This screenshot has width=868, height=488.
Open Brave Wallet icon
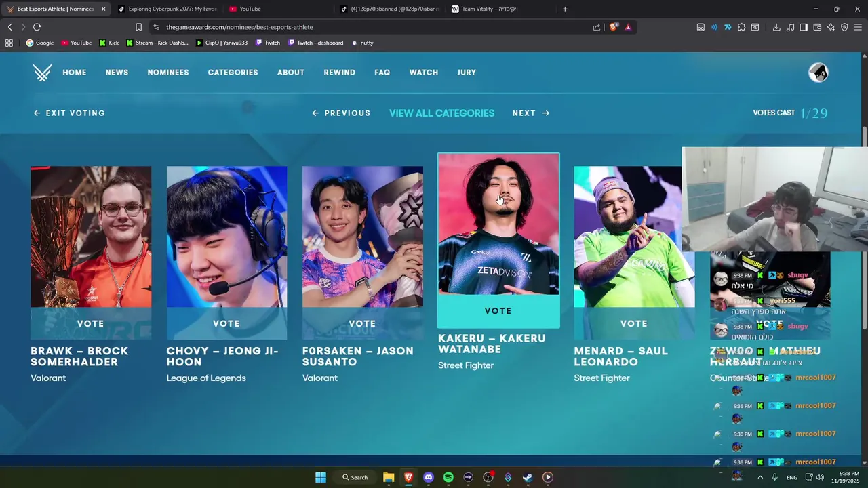[817, 27]
